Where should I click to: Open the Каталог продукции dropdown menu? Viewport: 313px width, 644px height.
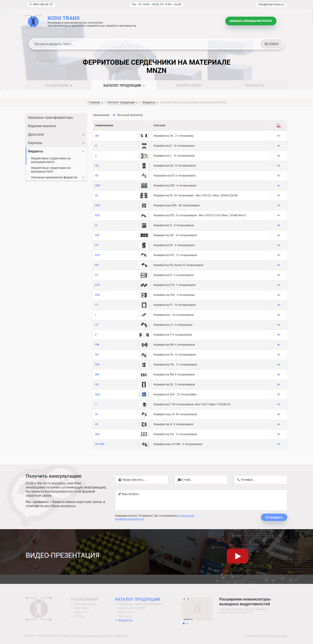(x=124, y=85)
